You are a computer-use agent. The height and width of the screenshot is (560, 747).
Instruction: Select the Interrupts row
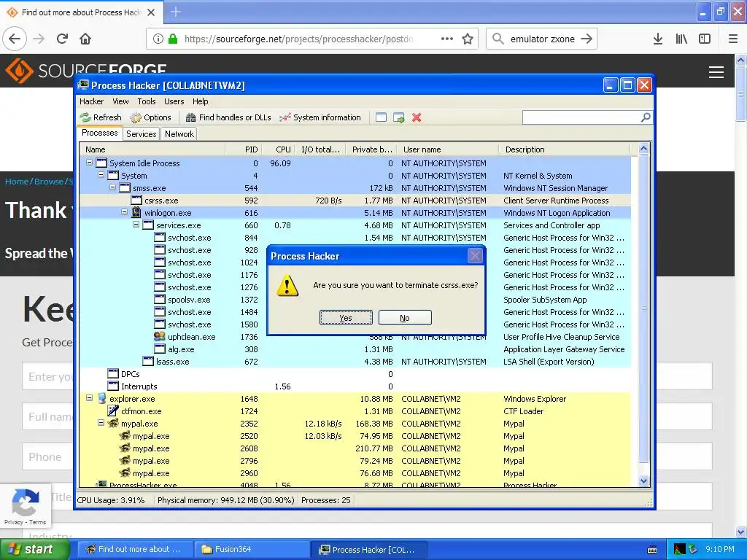(355, 386)
